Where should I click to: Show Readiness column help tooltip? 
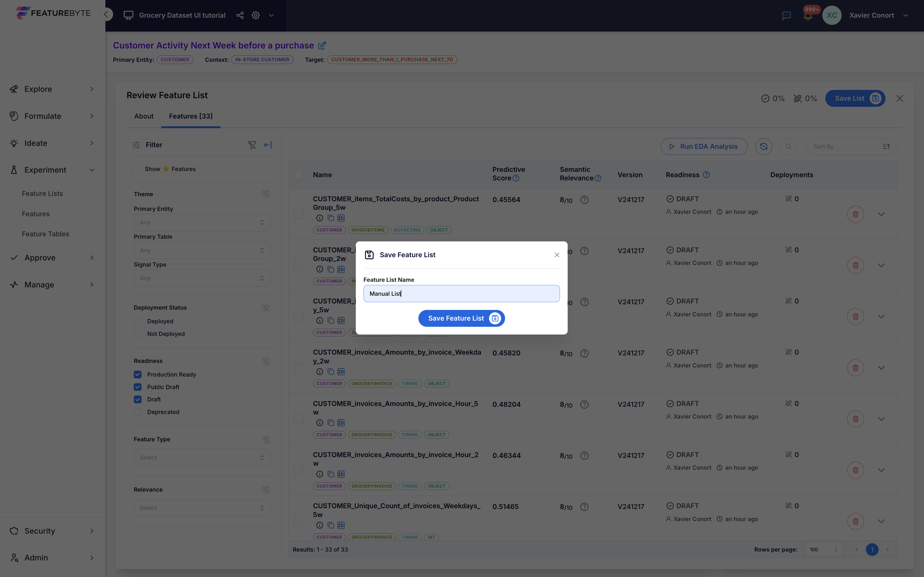tap(706, 175)
